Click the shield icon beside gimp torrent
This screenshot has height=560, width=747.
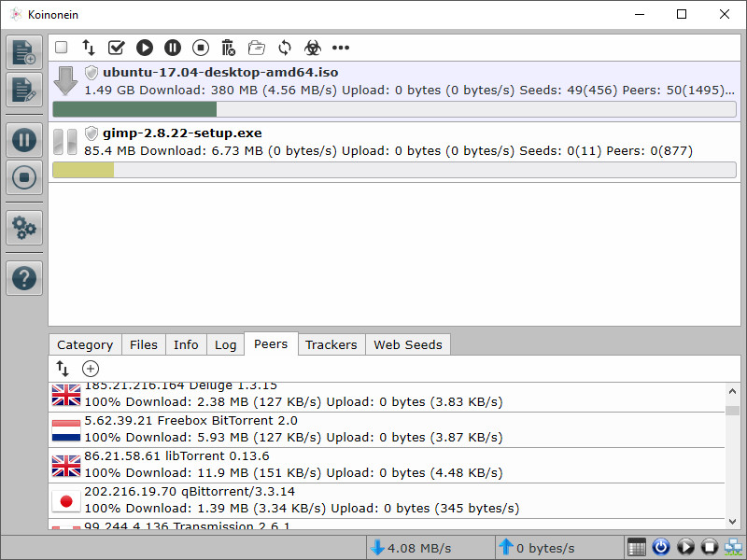pyautogui.click(x=91, y=133)
